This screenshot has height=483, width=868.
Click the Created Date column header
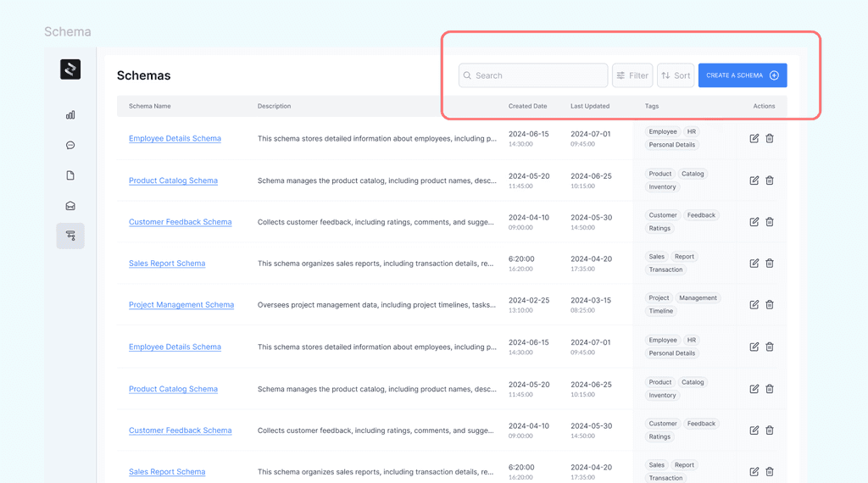527,106
